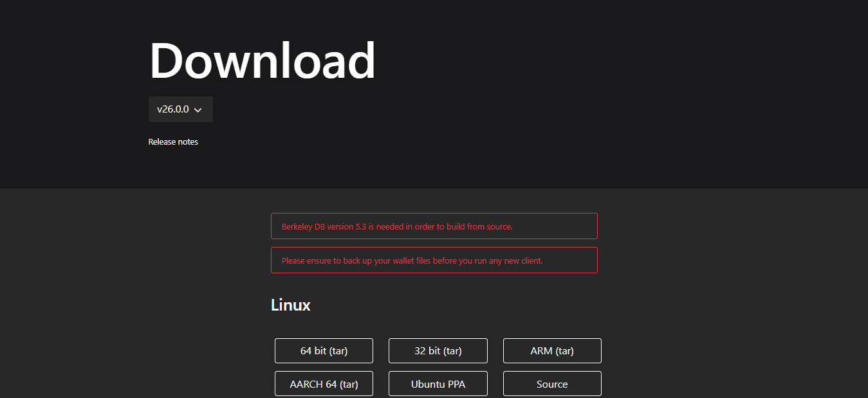Click the wallet backup warning message
Image resolution: width=868 pixels, height=398 pixels.
(434, 260)
